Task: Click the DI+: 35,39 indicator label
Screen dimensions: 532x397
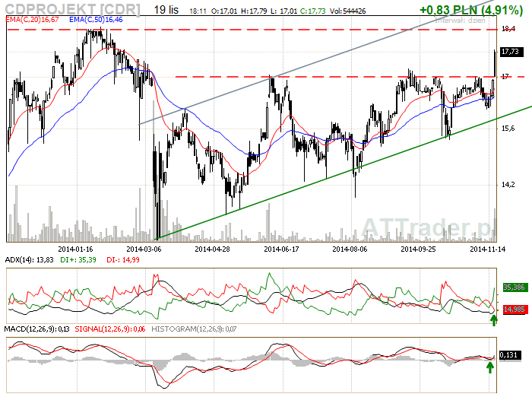Action: [78, 260]
